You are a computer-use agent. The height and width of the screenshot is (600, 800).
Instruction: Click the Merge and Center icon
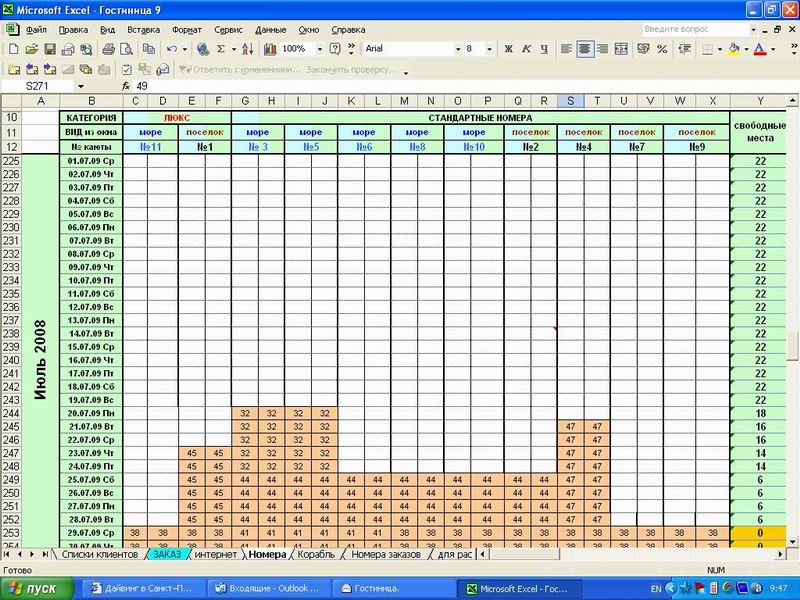tap(621, 48)
